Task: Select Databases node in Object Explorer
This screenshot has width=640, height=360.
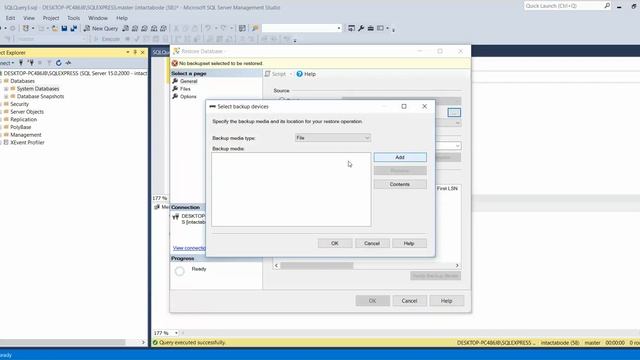Action: coord(22,81)
